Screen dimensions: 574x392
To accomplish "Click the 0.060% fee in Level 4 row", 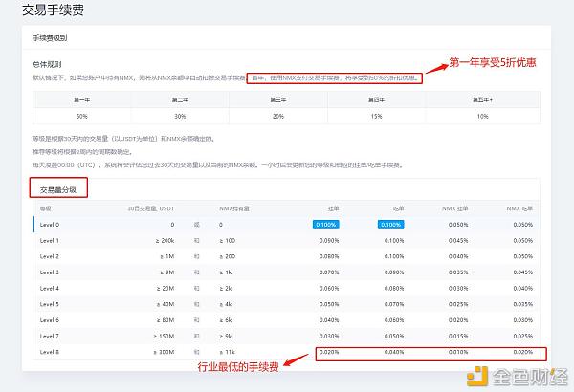I will (329, 289).
